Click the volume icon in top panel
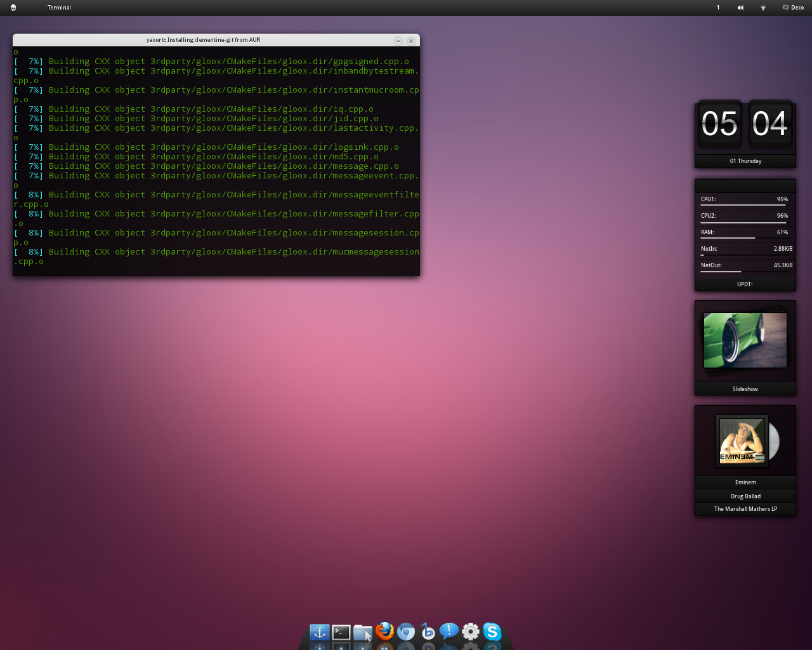The height and width of the screenshot is (650, 812). (x=740, y=8)
